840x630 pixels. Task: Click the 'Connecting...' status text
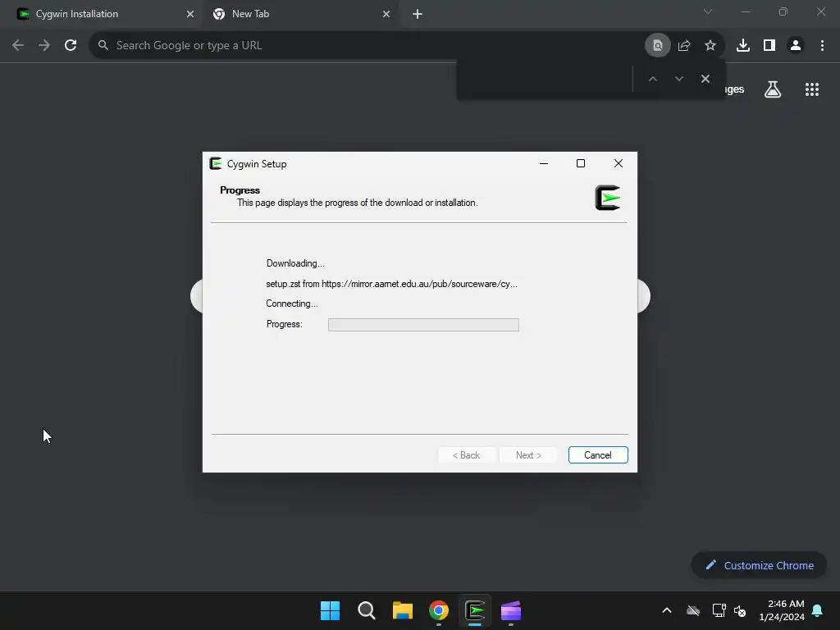pos(292,304)
